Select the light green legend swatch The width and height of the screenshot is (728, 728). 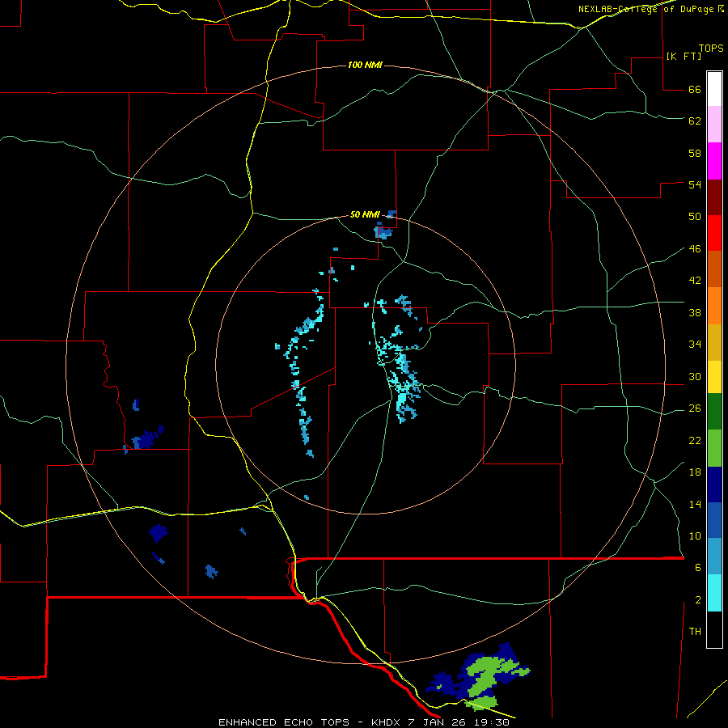click(714, 448)
